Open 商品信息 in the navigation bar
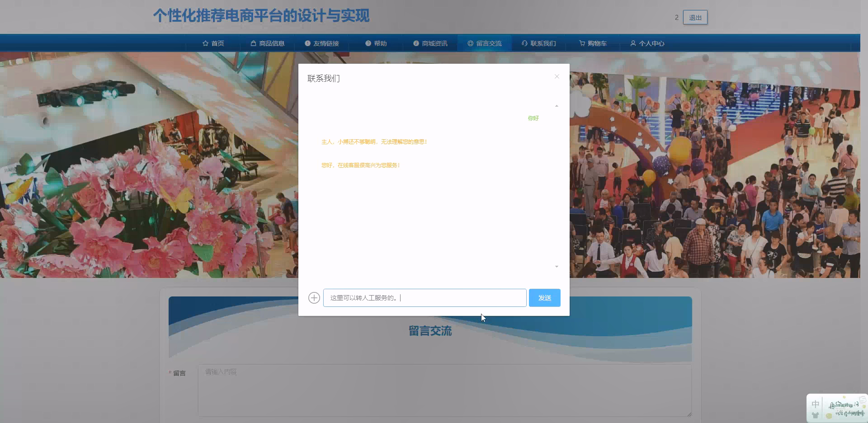The image size is (868, 423). coord(268,43)
